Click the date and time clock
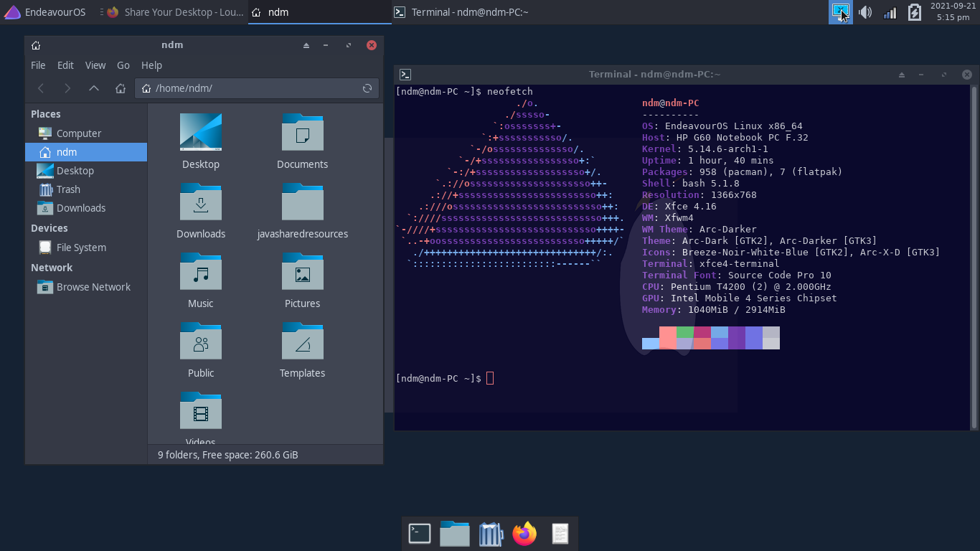The image size is (980, 551). (x=953, y=12)
